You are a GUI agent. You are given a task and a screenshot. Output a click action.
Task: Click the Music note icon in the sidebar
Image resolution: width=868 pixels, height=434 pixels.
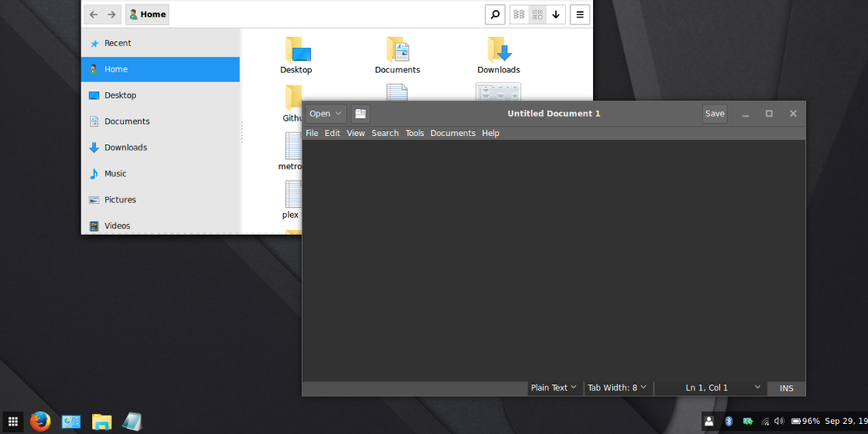94,174
